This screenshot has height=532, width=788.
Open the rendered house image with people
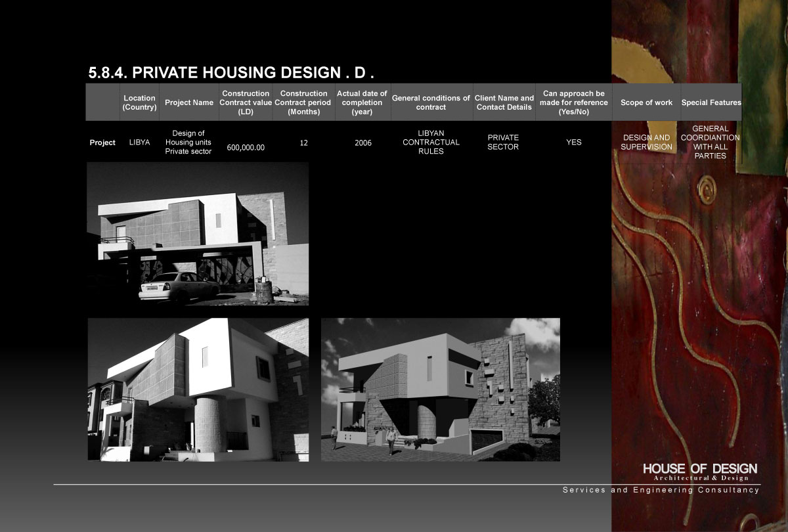click(441, 389)
